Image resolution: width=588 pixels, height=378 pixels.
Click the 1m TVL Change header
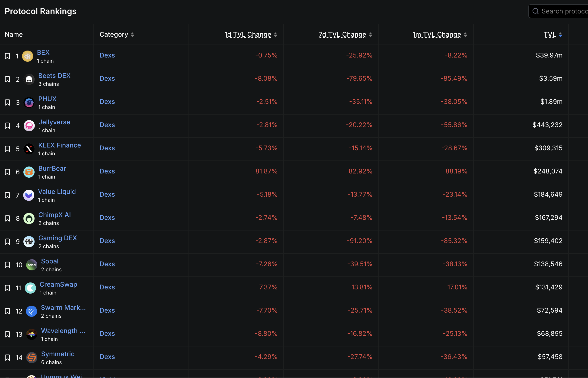coord(437,35)
